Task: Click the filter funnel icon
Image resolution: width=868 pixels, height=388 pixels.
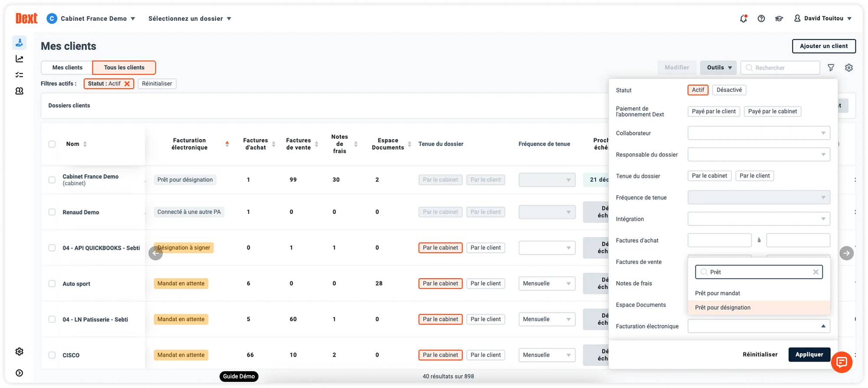Action: [831, 68]
